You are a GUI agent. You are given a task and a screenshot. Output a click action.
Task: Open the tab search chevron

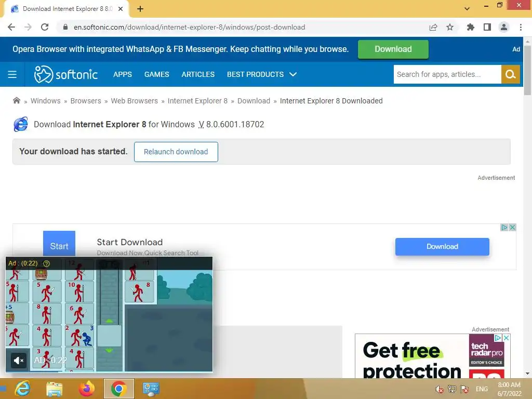coord(467,9)
